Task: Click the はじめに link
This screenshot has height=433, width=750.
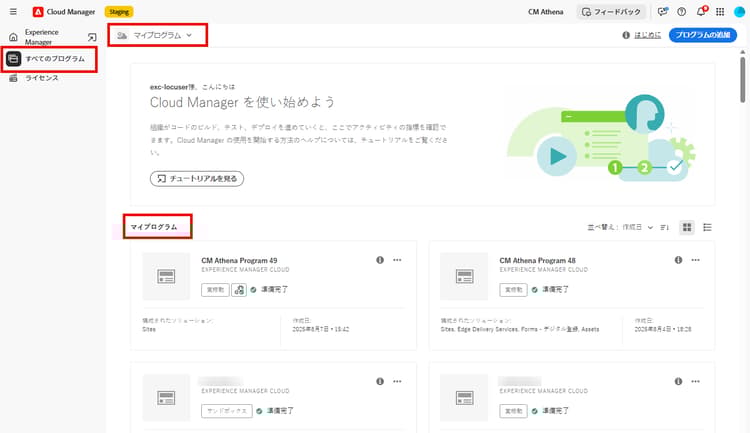Action: (x=648, y=35)
